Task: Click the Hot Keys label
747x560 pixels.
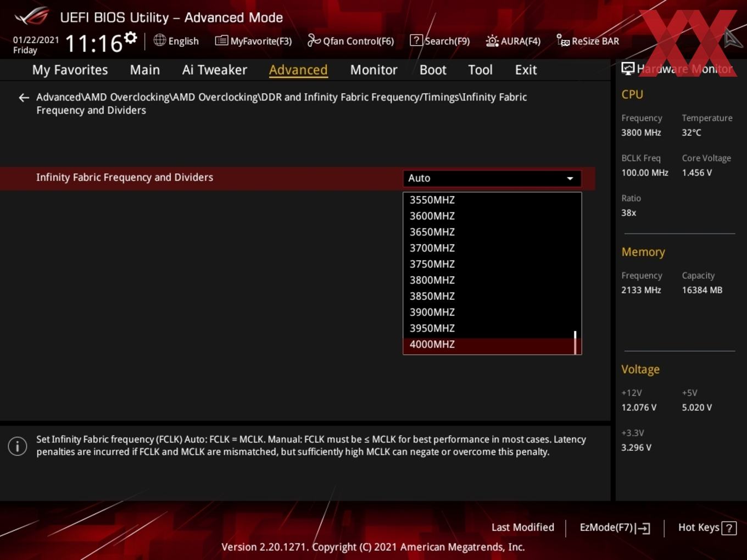Action: click(699, 527)
